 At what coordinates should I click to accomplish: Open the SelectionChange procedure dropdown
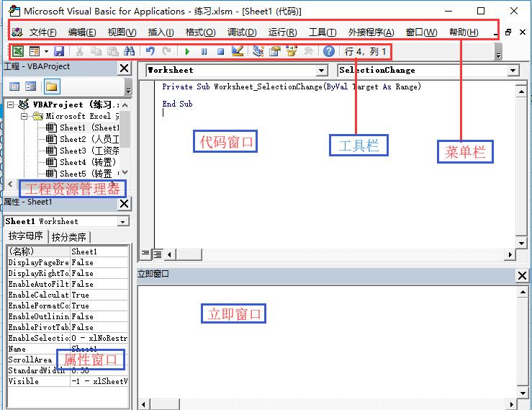[x=513, y=71]
